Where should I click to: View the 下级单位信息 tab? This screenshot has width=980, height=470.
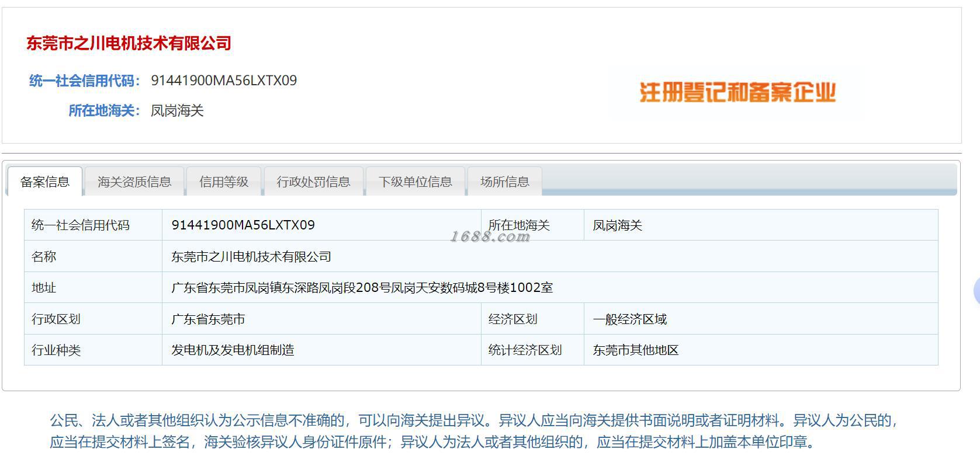coord(415,182)
